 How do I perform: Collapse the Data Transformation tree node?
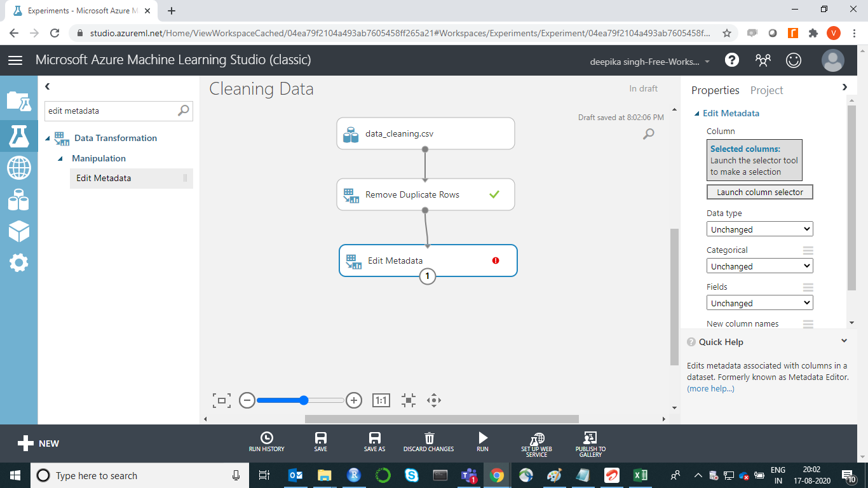[x=48, y=139]
